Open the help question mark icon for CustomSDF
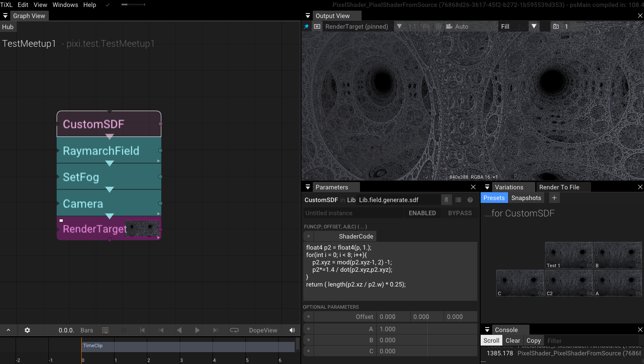644x364 pixels. click(x=470, y=200)
